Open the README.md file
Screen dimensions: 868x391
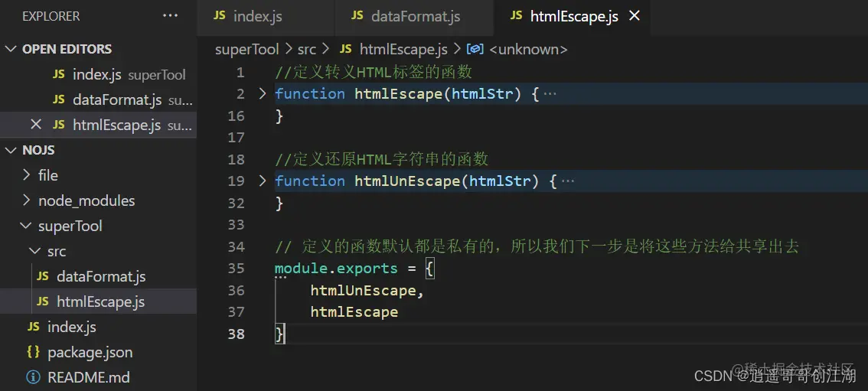tap(98, 378)
